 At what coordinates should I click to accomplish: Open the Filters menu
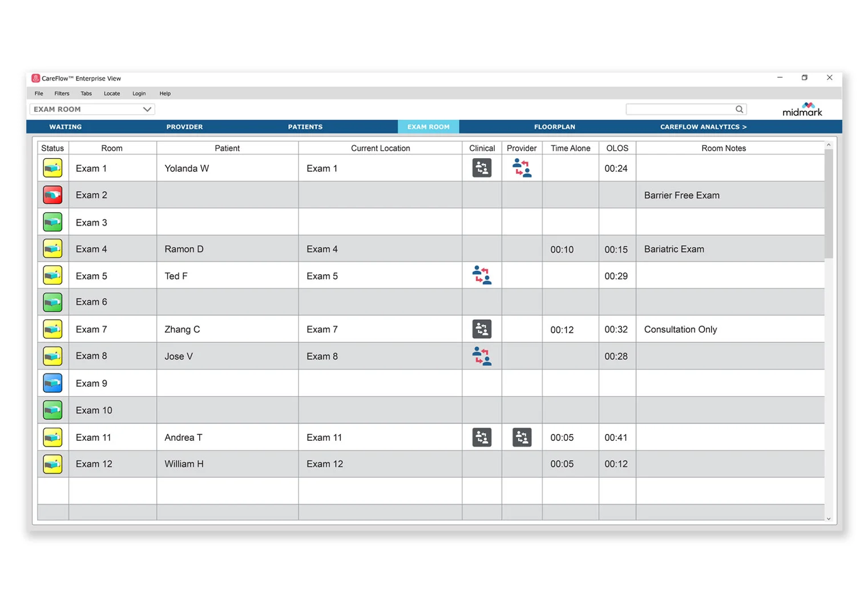[x=62, y=93]
